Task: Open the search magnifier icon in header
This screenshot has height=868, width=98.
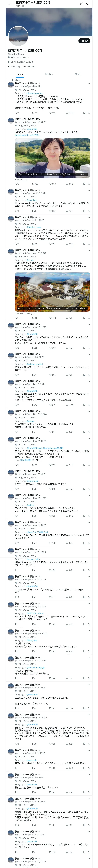Action: click(x=88, y=4)
